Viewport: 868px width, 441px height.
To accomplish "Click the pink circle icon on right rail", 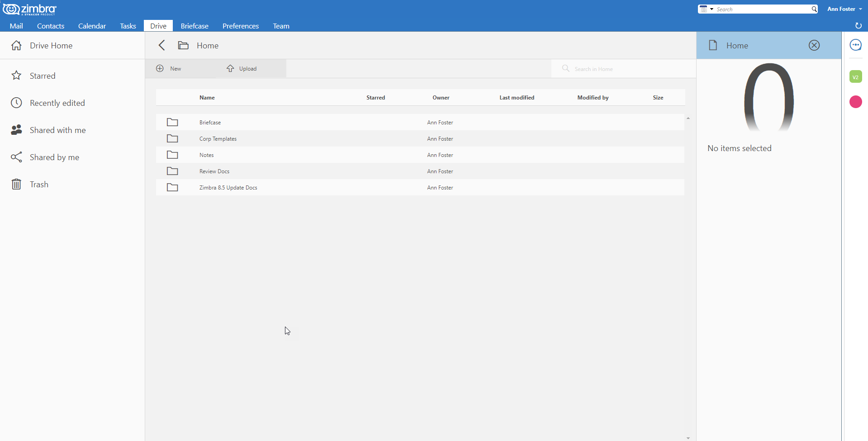I will pos(856,102).
